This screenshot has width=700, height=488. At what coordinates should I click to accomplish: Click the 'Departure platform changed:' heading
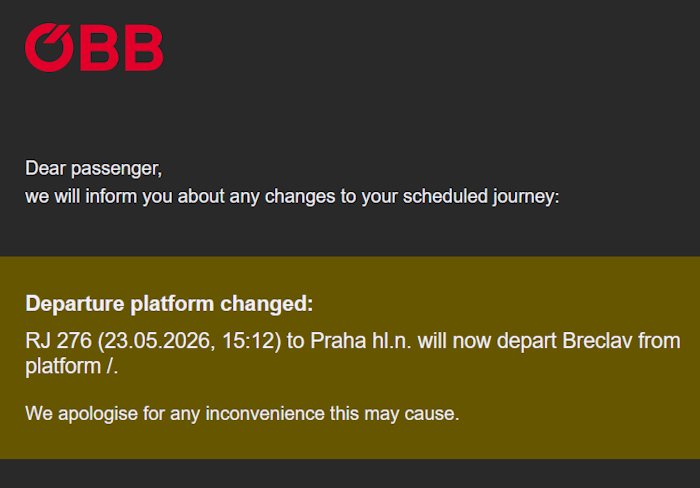point(169,304)
